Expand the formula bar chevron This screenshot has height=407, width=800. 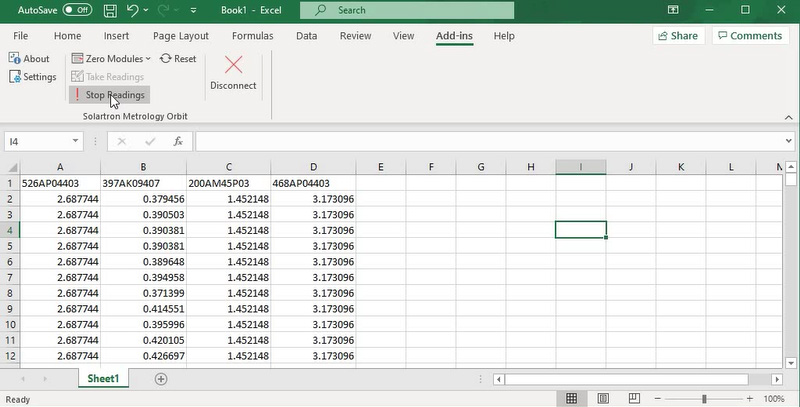pyautogui.click(x=789, y=141)
